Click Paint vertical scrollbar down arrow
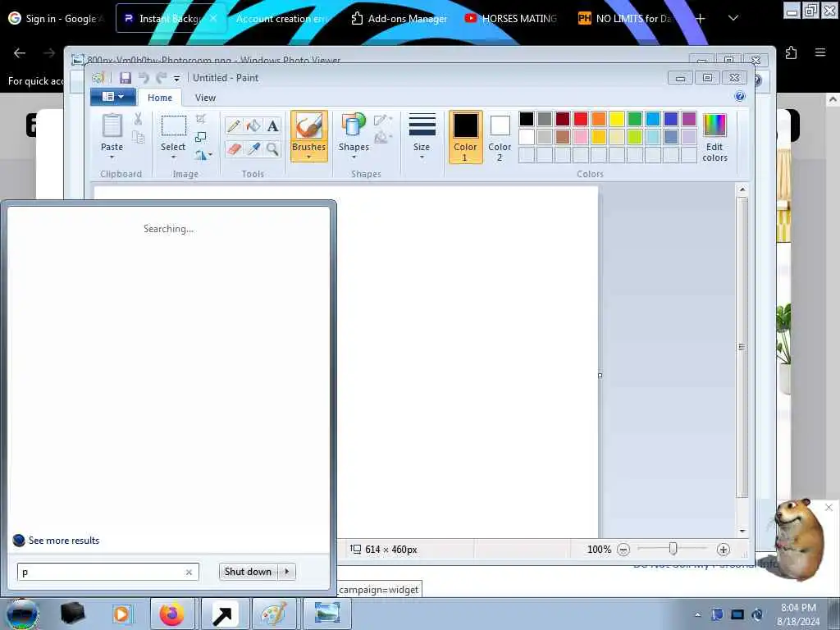Screen dimensions: 840x630 [742, 531]
